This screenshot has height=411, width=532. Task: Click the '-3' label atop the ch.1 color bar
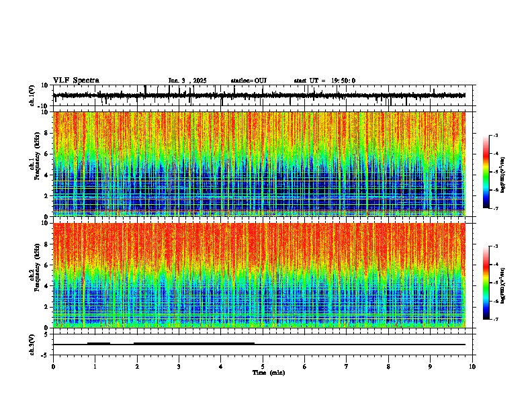(495, 135)
